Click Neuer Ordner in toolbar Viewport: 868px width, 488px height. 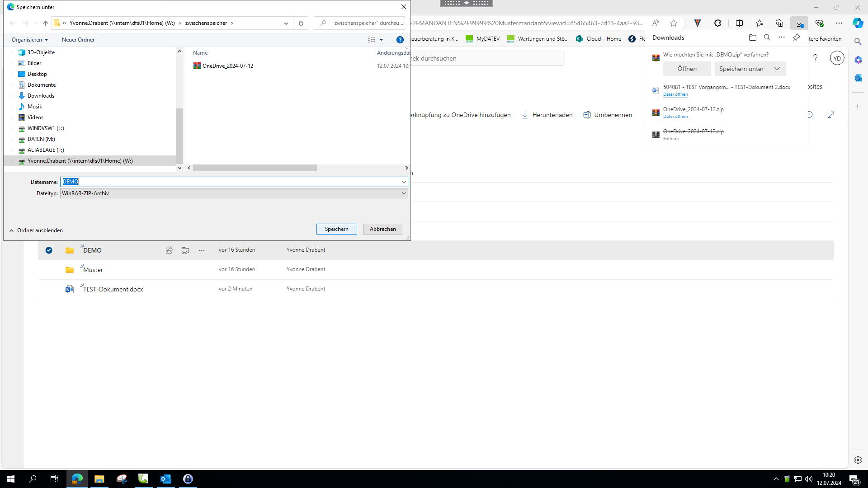click(x=78, y=40)
